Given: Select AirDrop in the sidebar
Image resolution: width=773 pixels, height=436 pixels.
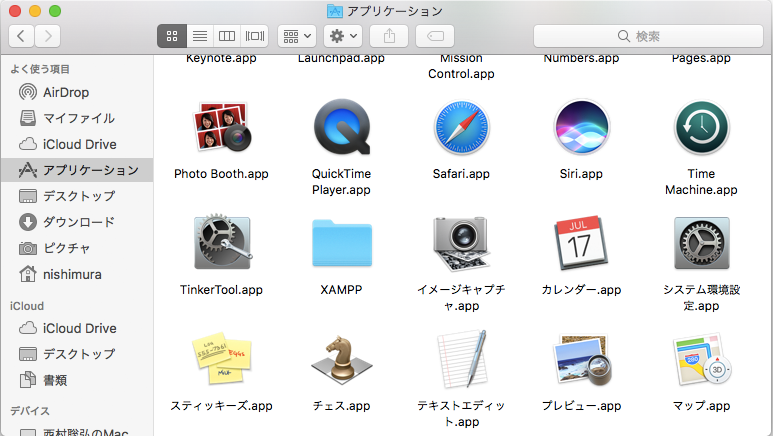Looking at the screenshot, I should pos(65,92).
